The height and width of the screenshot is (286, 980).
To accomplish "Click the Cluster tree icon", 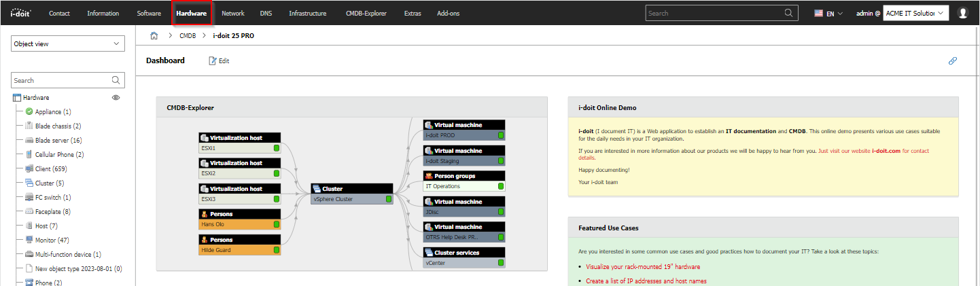I will (29, 183).
